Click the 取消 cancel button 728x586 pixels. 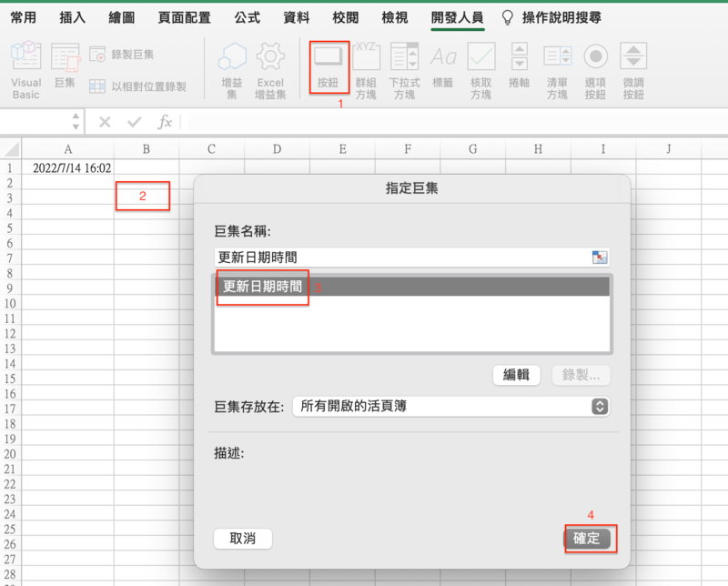tap(243, 538)
